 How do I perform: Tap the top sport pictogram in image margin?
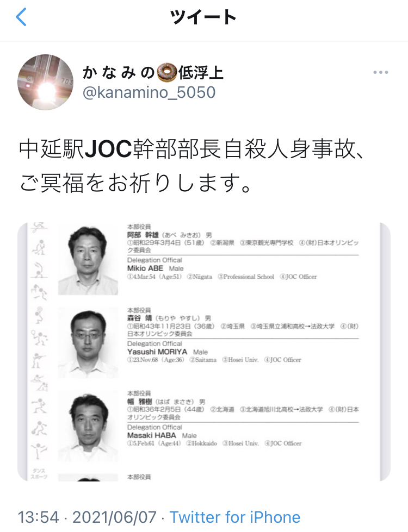pos(39,227)
